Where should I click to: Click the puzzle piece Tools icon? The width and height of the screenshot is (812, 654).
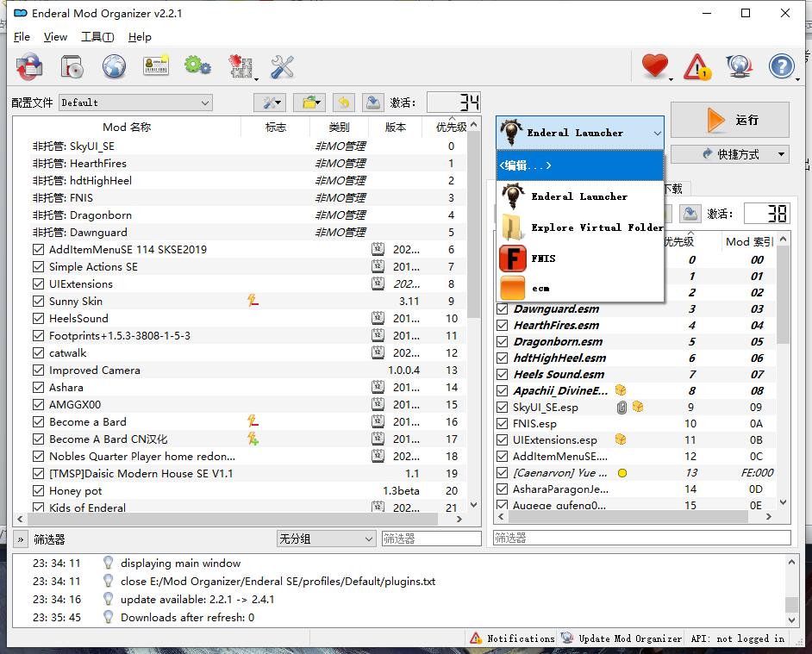click(240, 66)
